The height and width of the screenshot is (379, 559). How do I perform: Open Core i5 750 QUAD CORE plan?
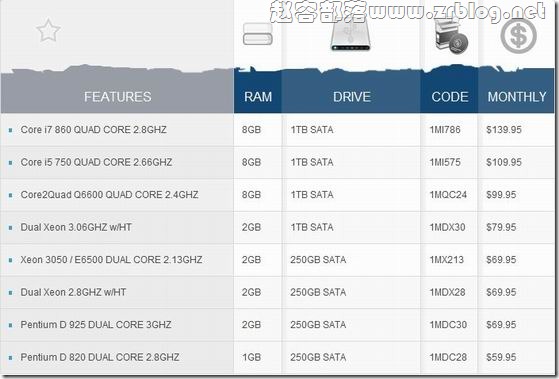pos(96,162)
